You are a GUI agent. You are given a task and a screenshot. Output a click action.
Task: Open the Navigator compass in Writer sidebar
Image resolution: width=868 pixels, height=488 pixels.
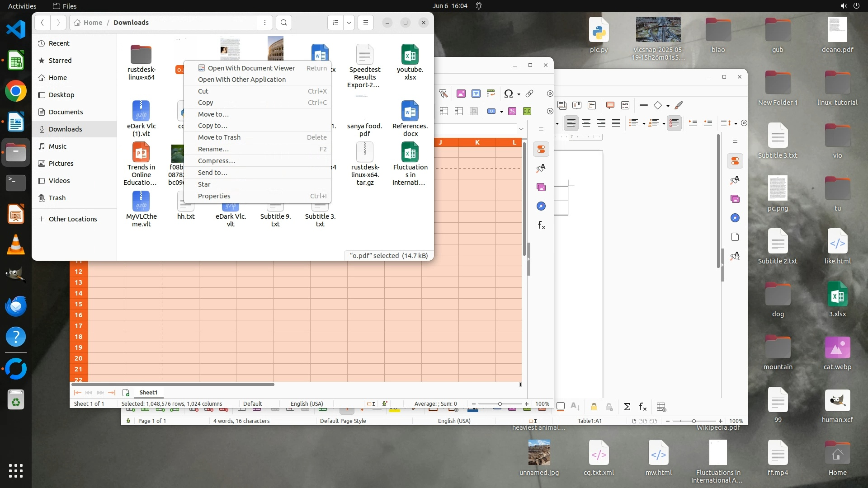[x=735, y=218]
